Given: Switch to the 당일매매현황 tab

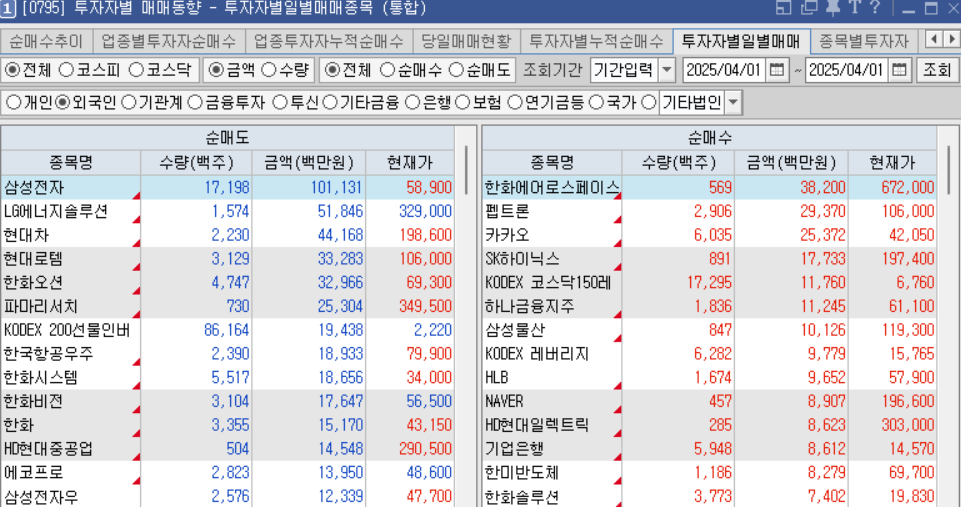Looking at the screenshot, I should tap(466, 41).
